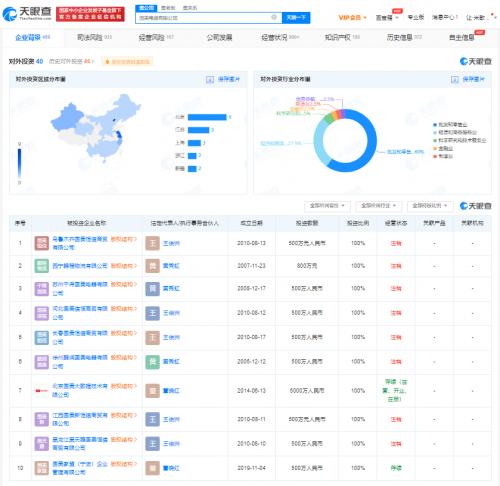Click the legal representative avatar in row 7
This screenshot has width=500, height=486.
152,390
